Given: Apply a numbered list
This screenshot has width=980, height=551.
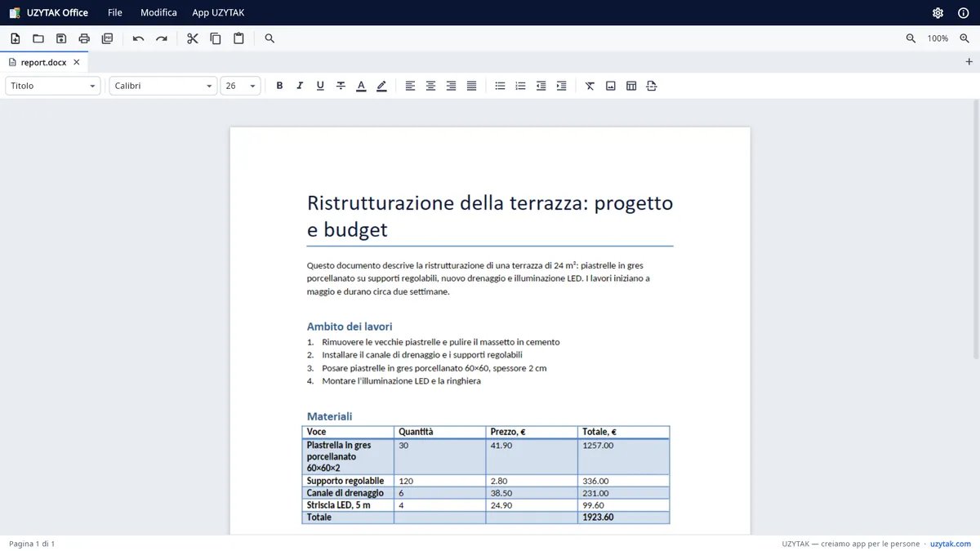Looking at the screenshot, I should (x=520, y=86).
